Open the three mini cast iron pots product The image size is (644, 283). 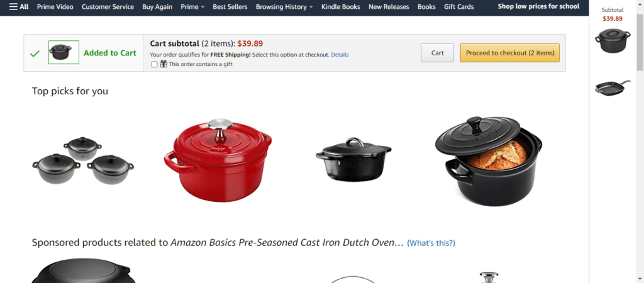click(x=83, y=160)
